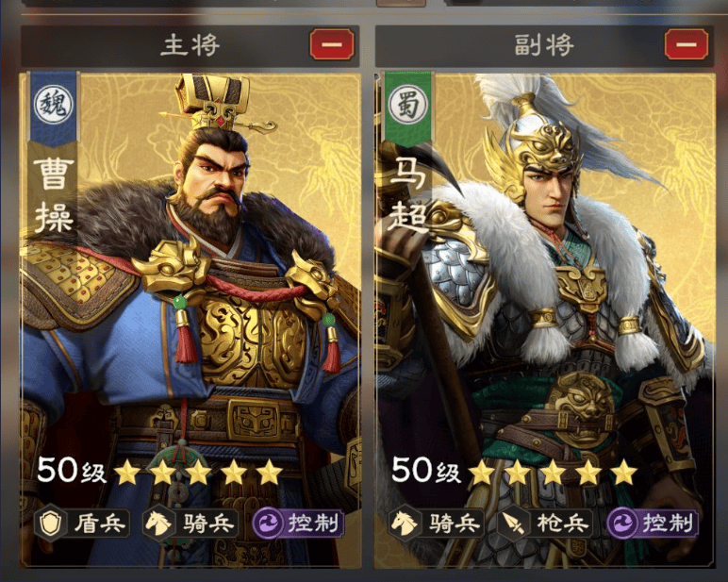
Task: Click Cao Cao's 50级 level label
Action: tap(72, 470)
